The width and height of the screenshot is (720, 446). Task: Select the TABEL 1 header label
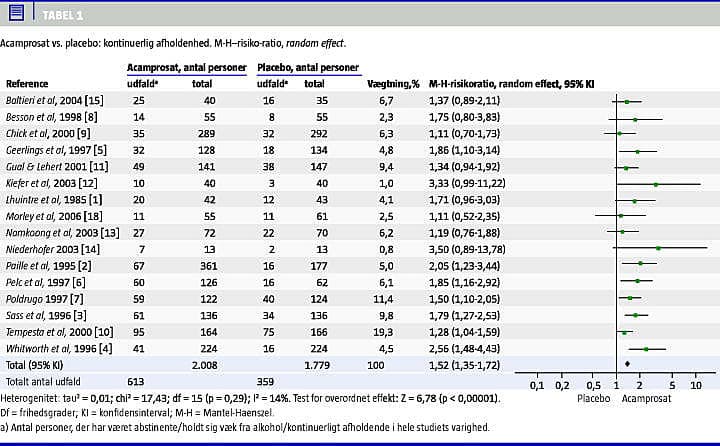(63, 14)
